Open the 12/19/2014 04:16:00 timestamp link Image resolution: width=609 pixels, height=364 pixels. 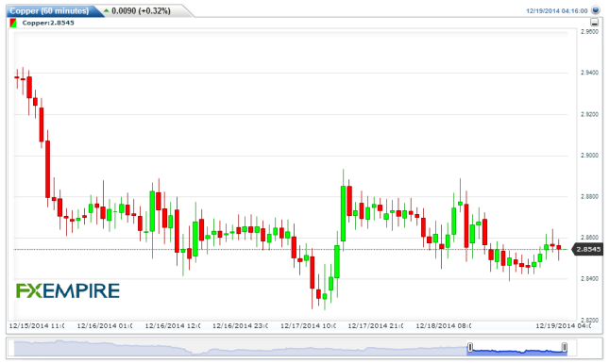point(556,11)
